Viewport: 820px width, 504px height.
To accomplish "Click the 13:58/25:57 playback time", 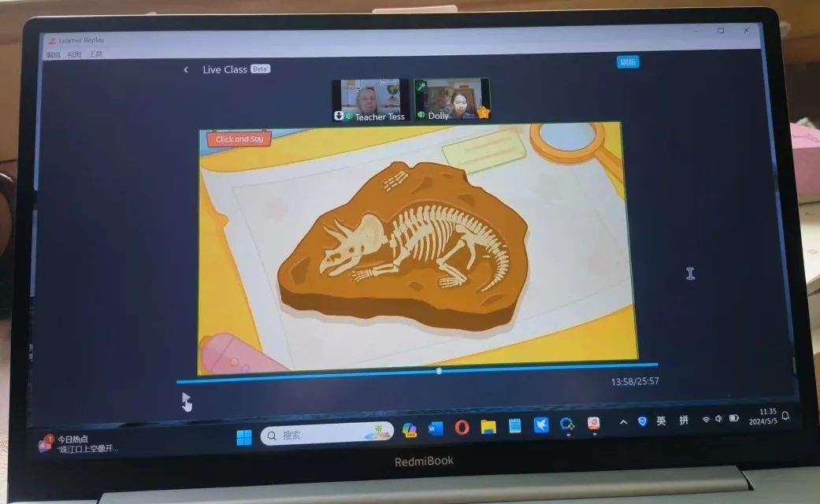I will (x=635, y=382).
